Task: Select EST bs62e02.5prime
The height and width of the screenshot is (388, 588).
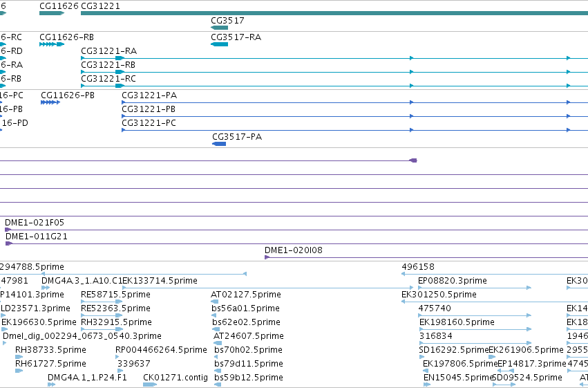Action: tap(246, 322)
